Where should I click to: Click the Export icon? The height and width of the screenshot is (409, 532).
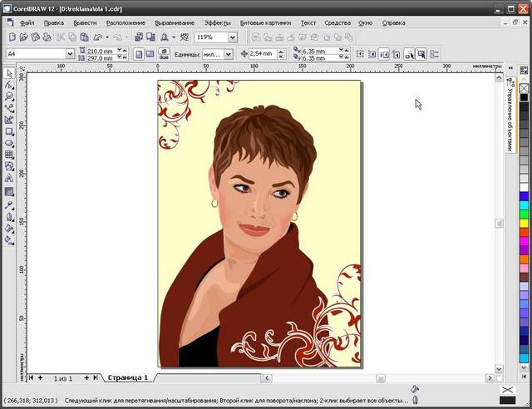(150, 37)
